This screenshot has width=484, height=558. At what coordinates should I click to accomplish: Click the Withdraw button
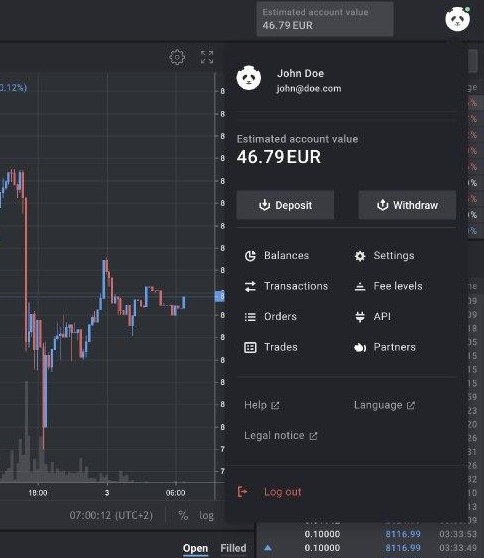coord(407,205)
